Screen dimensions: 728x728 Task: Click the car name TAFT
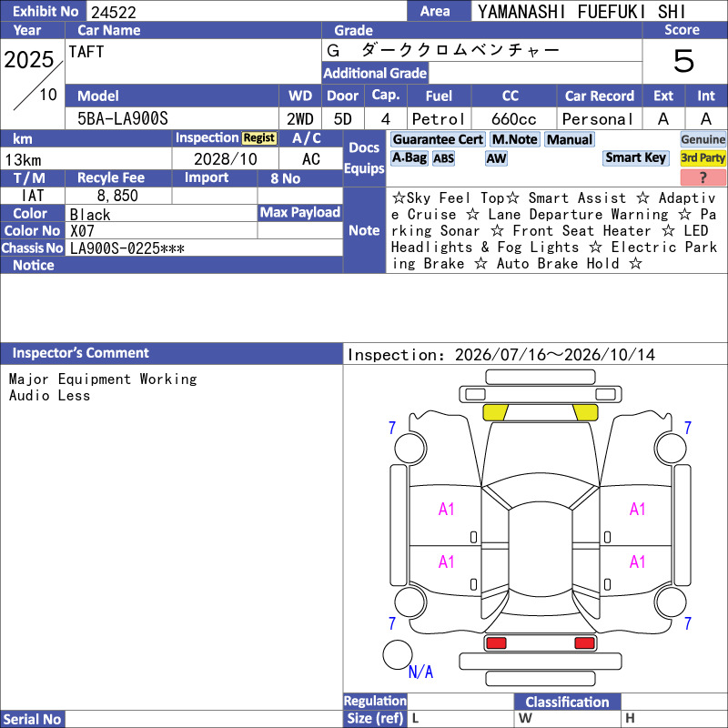[x=86, y=52]
